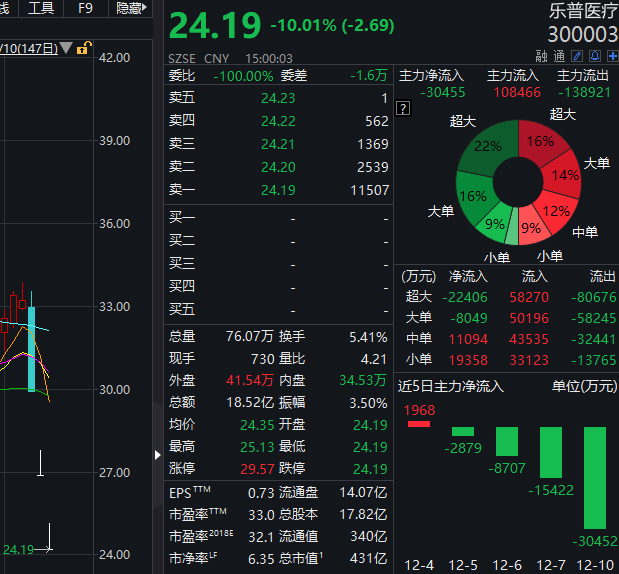Select the 卖一 ask price row
619x574 pixels.
coord(278,190)
